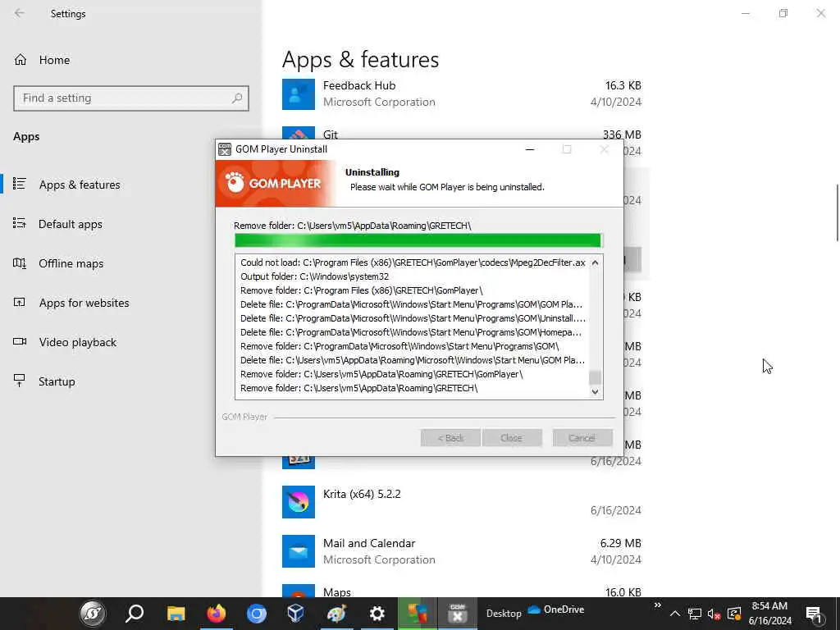
Task: Open OneDrive from the taskbar
Action: pos(556,609)
